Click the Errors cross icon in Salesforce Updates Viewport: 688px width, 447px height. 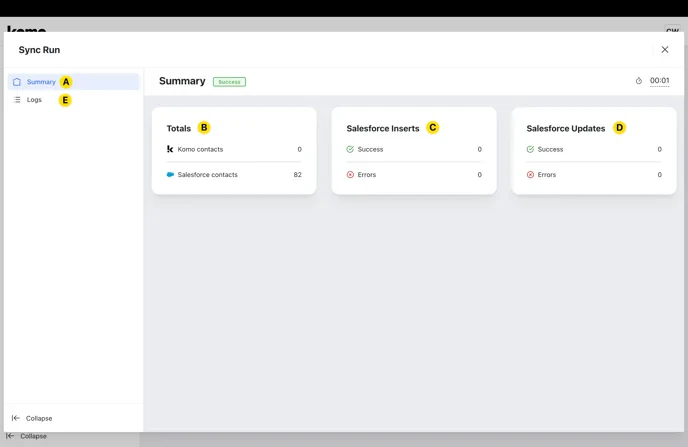[x=530, y=175]
